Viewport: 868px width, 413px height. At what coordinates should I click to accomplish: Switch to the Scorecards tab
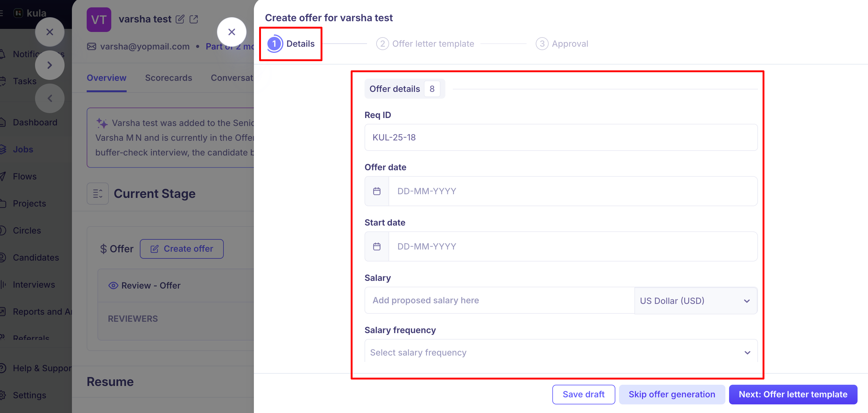pyautogui.click(x=168, y=78)
